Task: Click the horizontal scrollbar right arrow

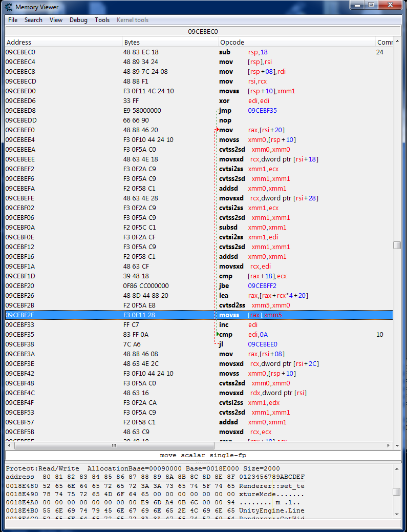Action: coord(389,445)
